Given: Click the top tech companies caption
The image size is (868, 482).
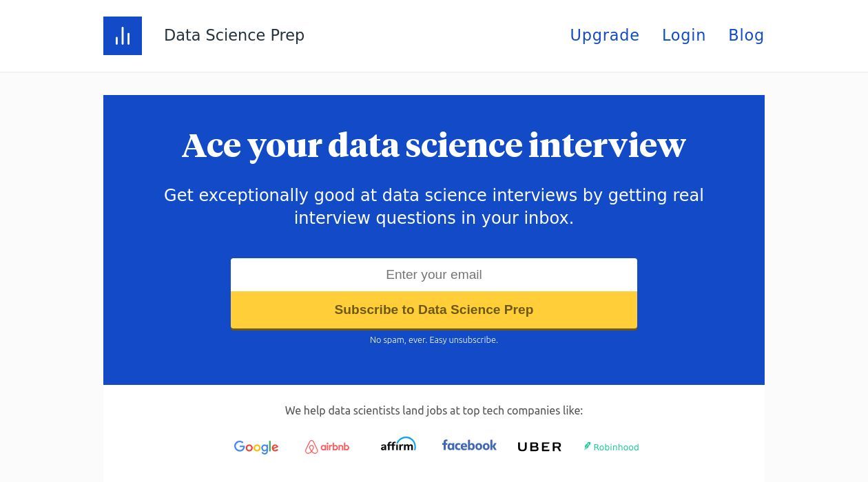Looking at the screenshot, I should click(x=434, y=410).
